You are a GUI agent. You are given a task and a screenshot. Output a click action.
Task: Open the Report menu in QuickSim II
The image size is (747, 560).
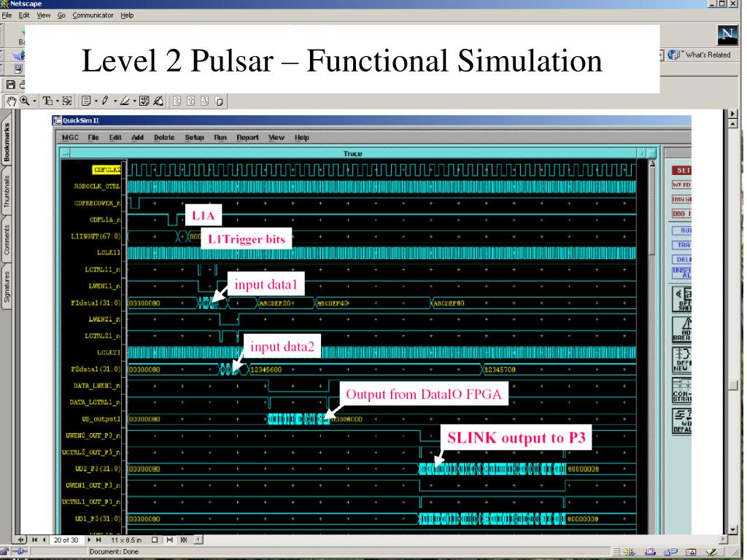pos(247,137)
